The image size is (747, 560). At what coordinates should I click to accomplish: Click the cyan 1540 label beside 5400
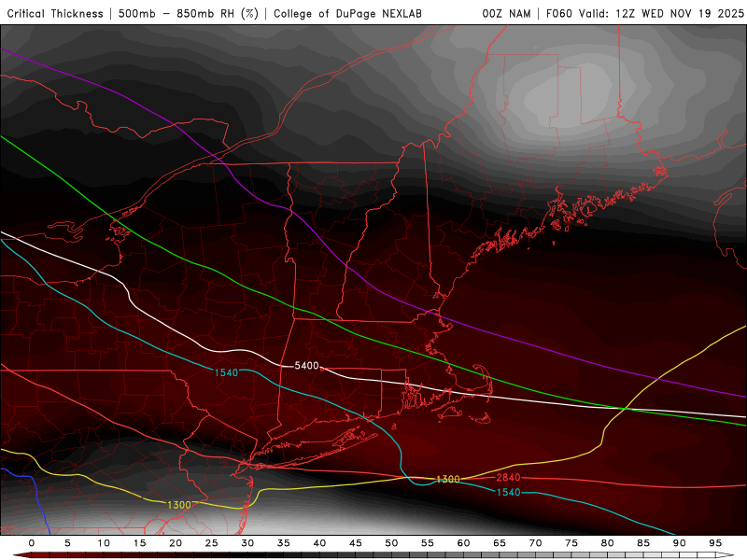226,372
